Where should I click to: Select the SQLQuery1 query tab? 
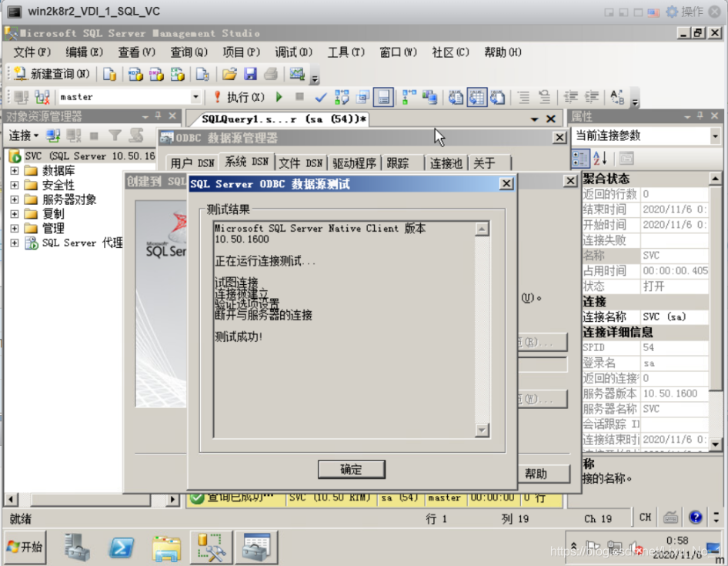[x=284, y=119]
